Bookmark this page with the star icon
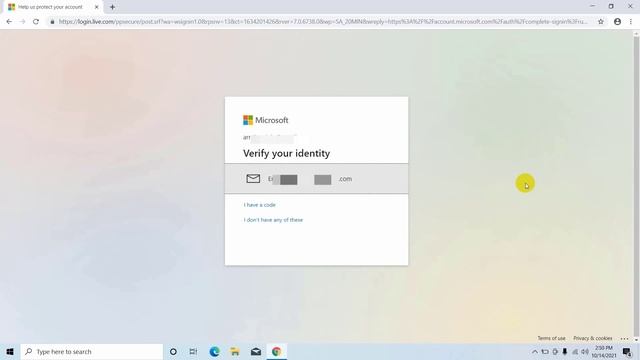The height and width of the screenshot is (360, 640). tap(601, 22)
